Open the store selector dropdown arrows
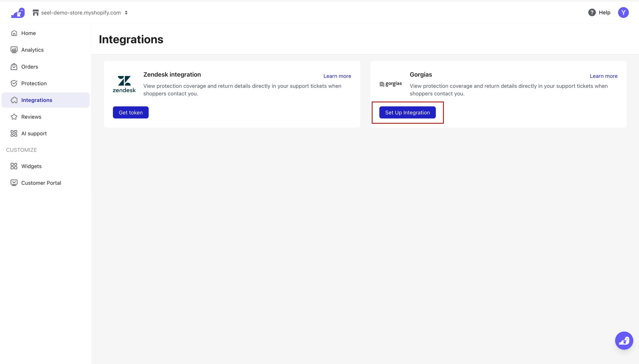Screen dimensions: 639x364 coord(126,13)
